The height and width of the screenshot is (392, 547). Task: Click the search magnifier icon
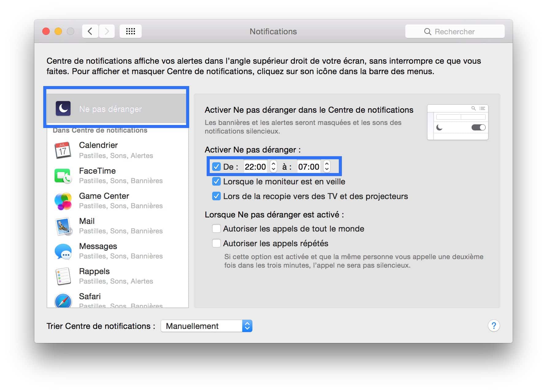coord(427,32)
